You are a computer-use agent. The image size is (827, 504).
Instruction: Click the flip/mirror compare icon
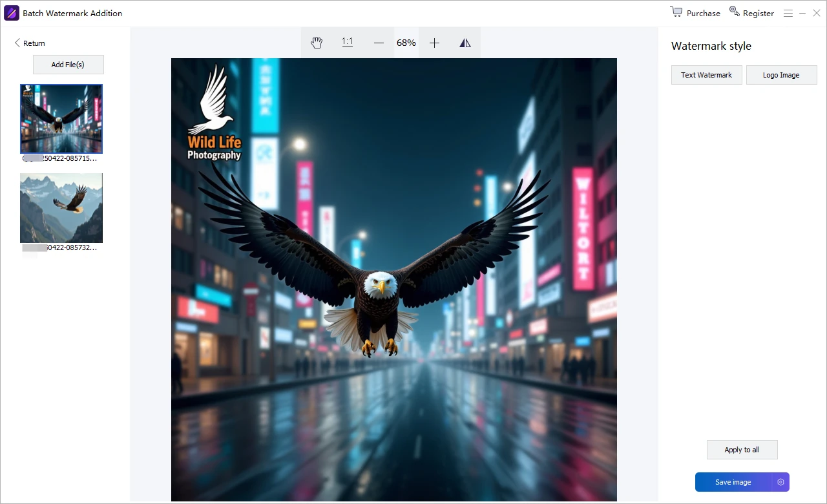(x=465, y=43)
